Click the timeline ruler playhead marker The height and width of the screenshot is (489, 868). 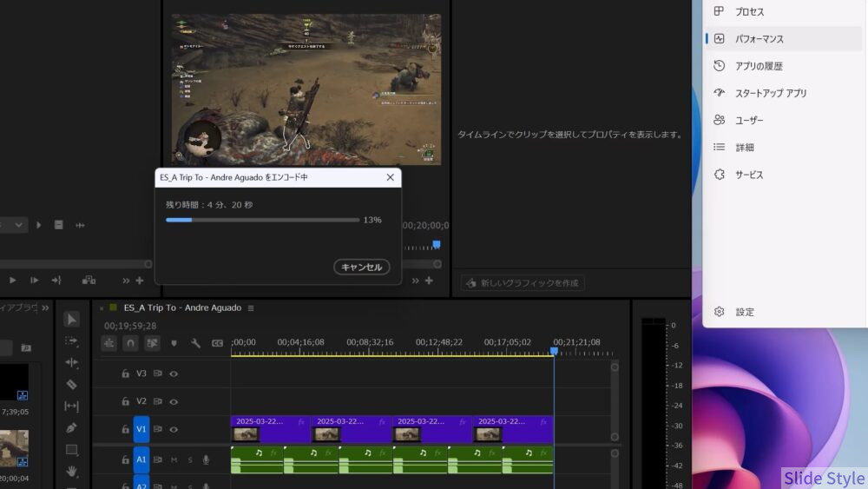(554, 351)
